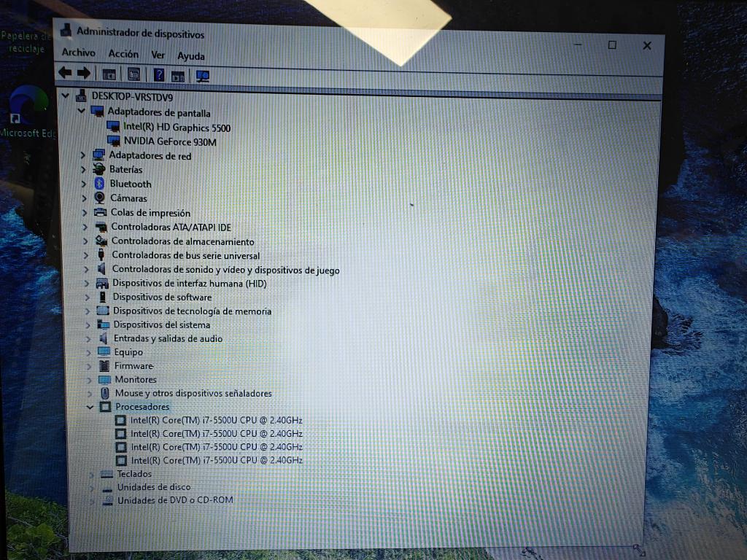Expand the Adaptadores de red category
This screenshot has width=747, height=560.
[x=84, y=155]
